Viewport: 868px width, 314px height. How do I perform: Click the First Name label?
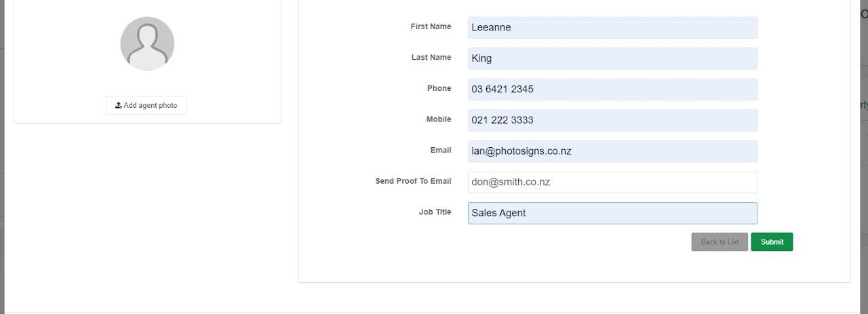[x=431, y=26]
